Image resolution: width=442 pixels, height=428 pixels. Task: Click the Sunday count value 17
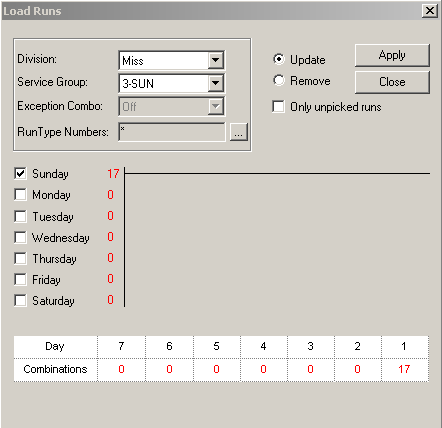113,174
